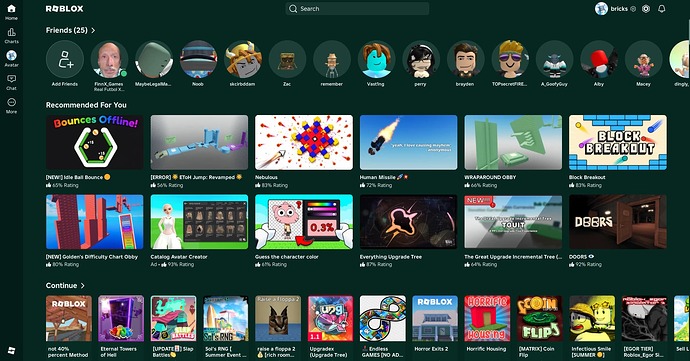Open friend TOPsecretFIRE... avatar
Viewport: 690px width, 361px height.
click(510, 59)
